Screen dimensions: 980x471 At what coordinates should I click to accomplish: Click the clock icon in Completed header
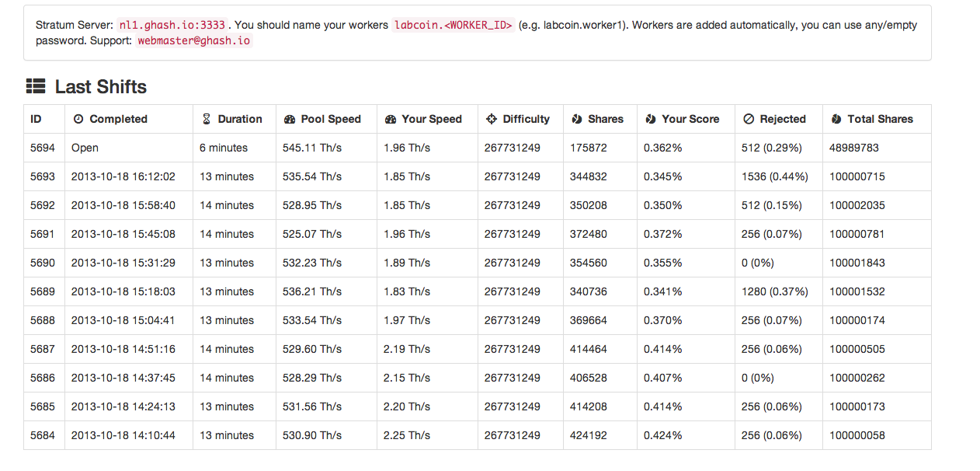tap(78, 119)
